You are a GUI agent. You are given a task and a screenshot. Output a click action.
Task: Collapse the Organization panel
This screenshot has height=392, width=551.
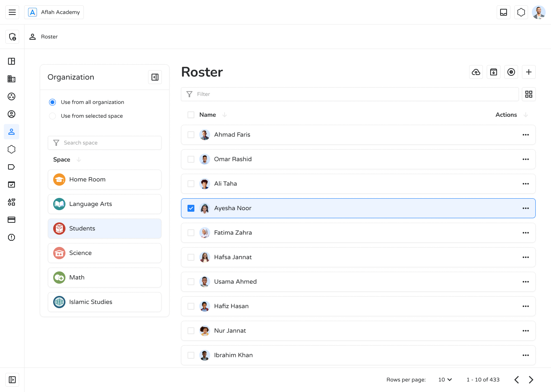click(155, 77)
